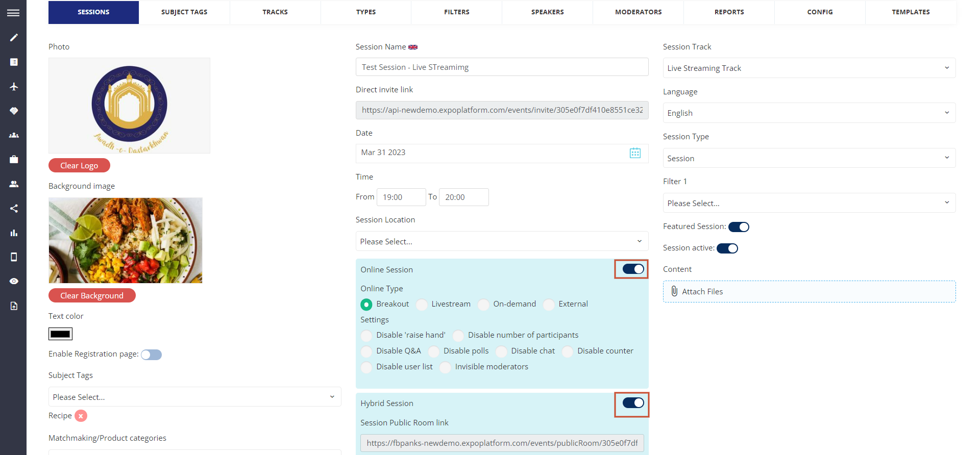Open the black Text color swatch

point(60,334)
